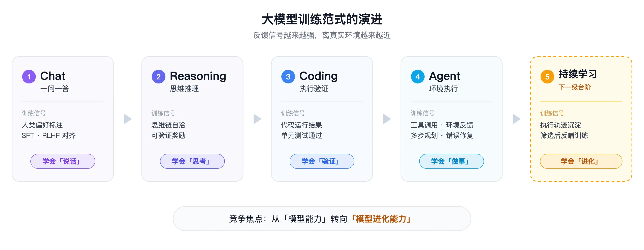
Task: Click the purple number 1 circle badge
Action: coord(29,77)
